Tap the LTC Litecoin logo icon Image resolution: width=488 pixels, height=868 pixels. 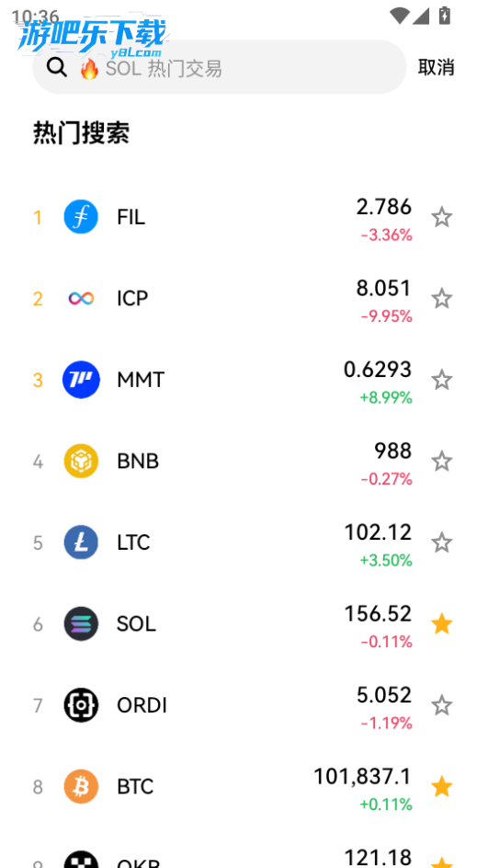(81, 542)
